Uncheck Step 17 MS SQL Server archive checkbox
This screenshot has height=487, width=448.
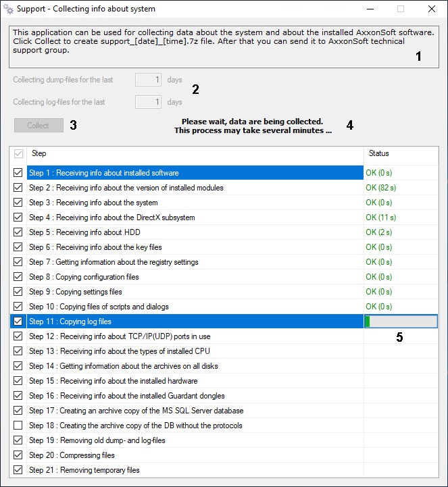click(x=18, y=410)
